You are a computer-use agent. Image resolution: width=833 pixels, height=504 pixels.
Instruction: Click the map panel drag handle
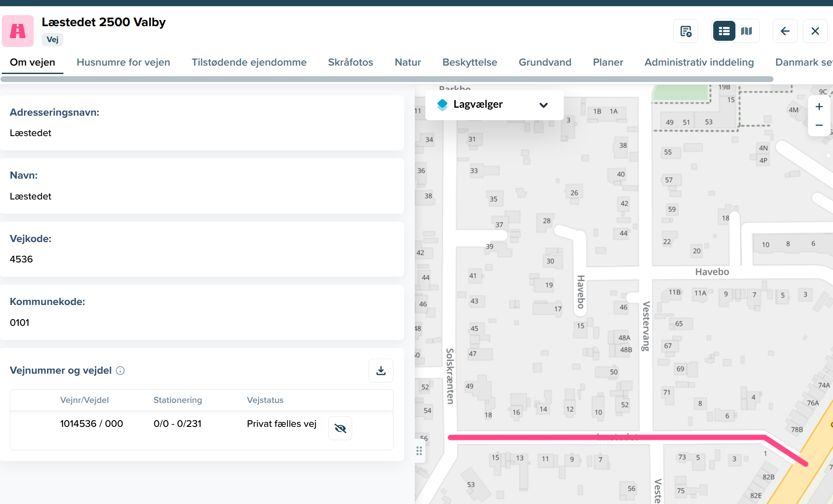pos(419,451)
